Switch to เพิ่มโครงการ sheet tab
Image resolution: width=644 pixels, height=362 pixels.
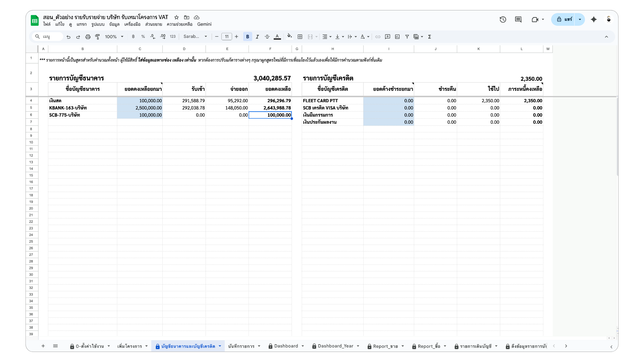click(x=129, y=346)
